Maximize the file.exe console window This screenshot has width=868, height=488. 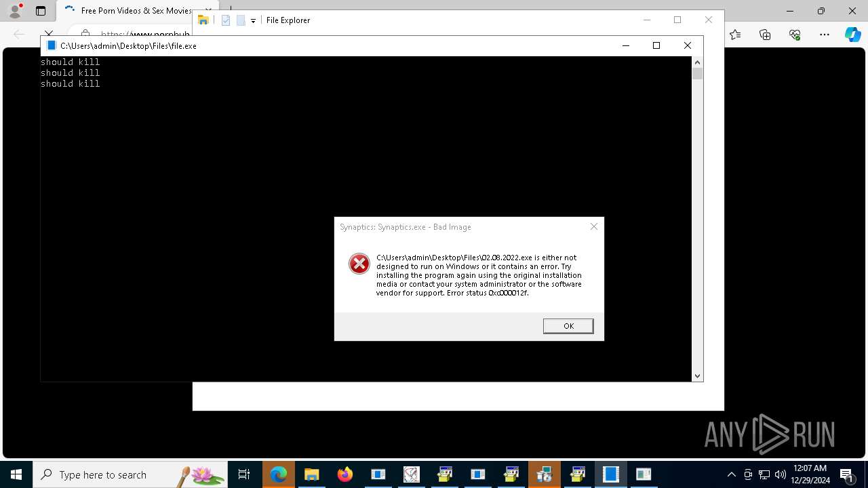click(656, 45)
